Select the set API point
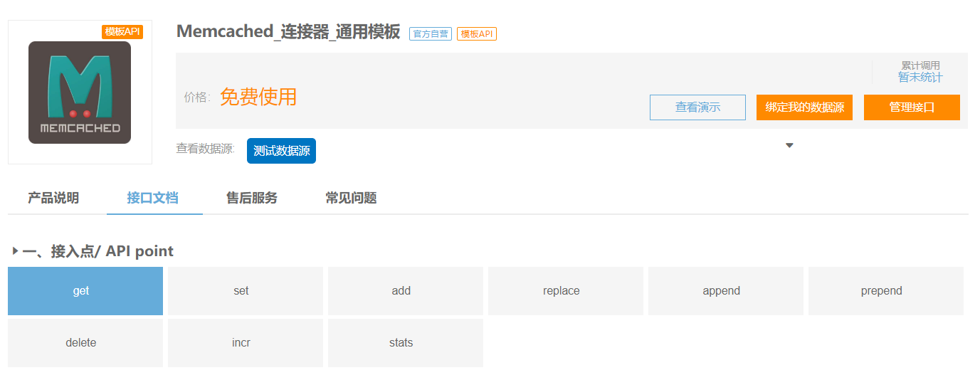 click(246, 291)
